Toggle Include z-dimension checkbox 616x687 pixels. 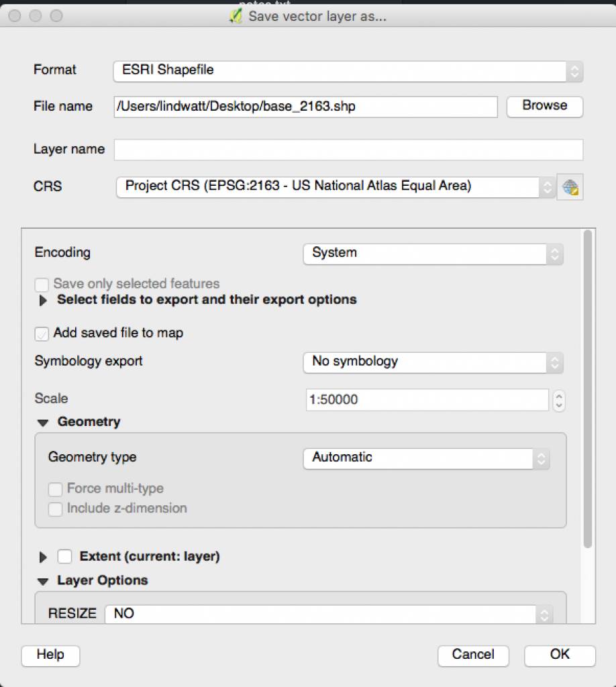pos(55,509)
